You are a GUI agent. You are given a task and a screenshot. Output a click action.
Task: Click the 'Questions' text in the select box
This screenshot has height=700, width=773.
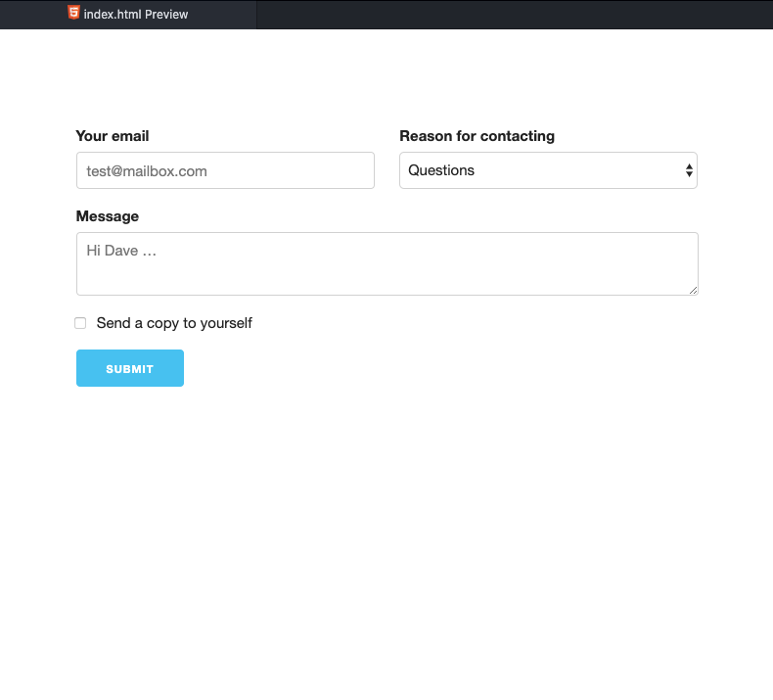coord(441,170)
